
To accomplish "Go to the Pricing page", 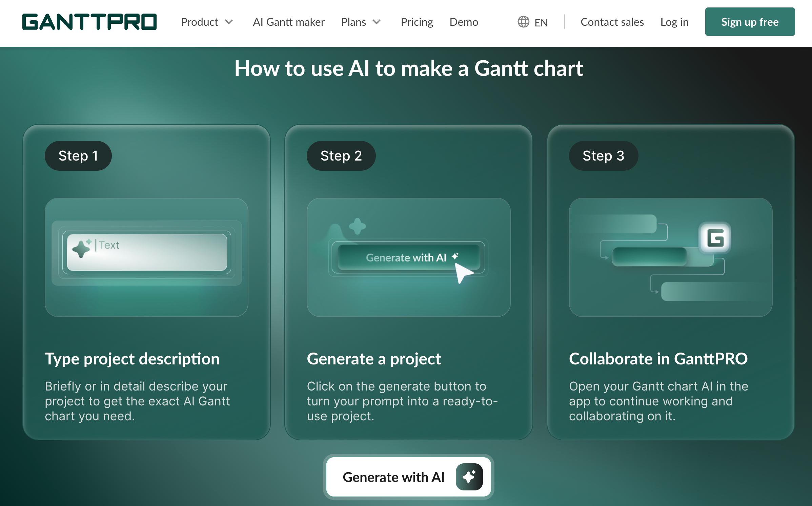I will (417, 22).
